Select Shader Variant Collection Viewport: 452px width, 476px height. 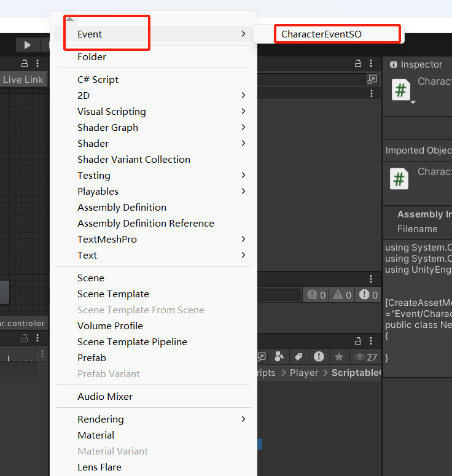point(153,159)
